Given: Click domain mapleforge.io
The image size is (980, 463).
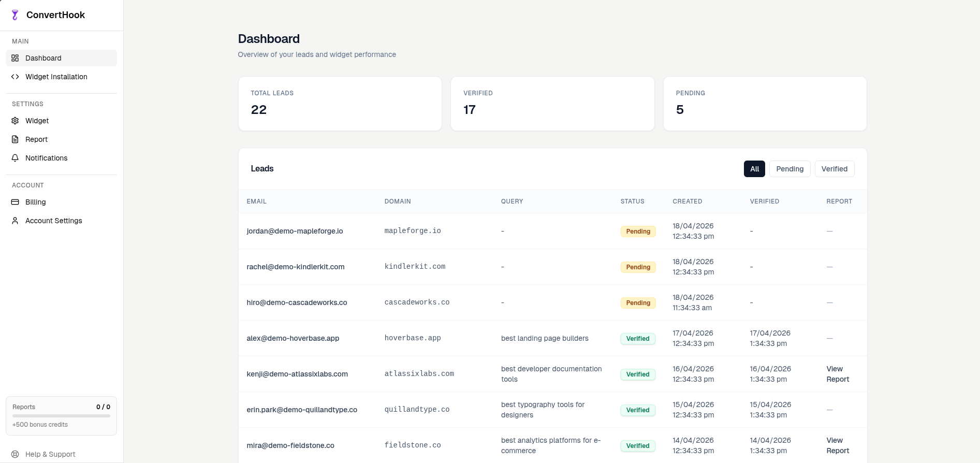Looking at the screenshot, I should click(413, 231).
